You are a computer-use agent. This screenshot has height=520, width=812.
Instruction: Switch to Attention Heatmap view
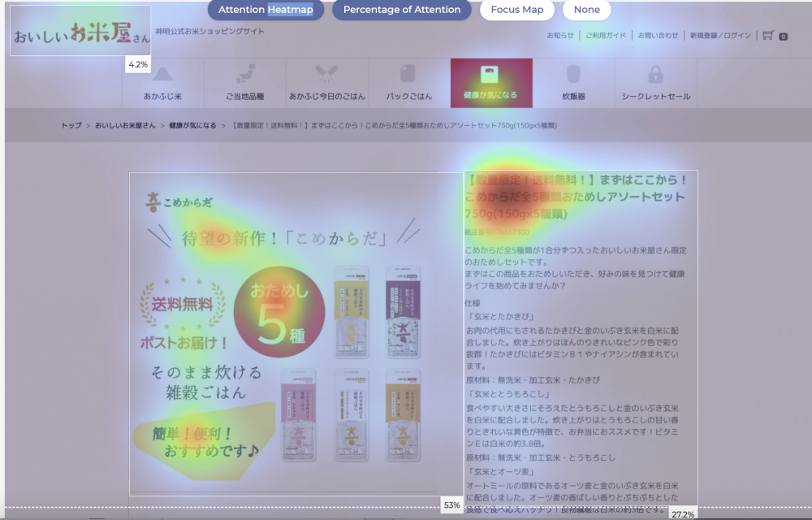click(x=266, y=10)
